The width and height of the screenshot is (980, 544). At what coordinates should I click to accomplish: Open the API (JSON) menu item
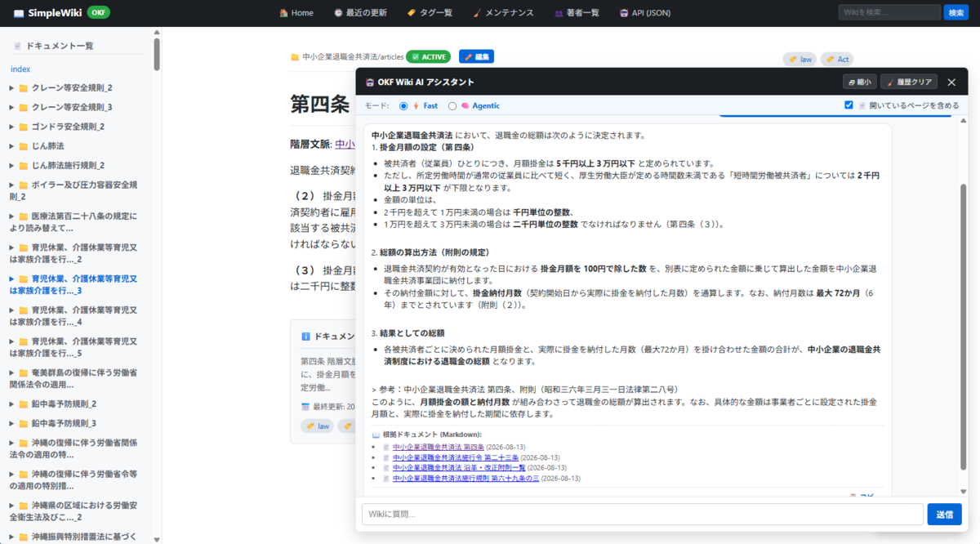coord(645,13)
